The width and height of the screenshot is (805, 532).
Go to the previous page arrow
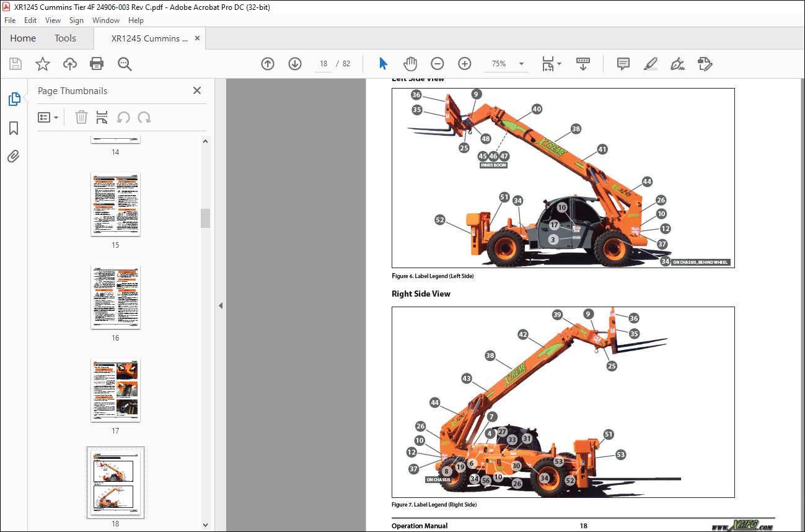pyautogui.click(x=268, y=64)
